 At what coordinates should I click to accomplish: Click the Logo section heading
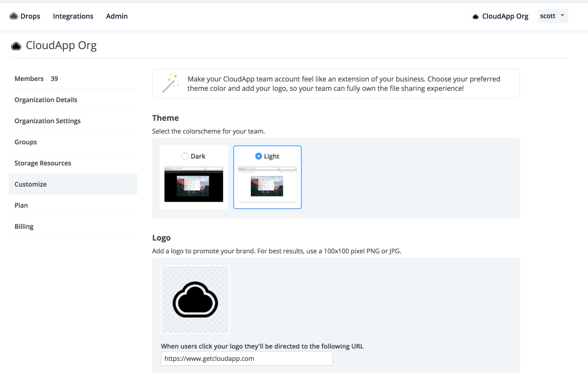pyautogui.click(x=161, y=238)
